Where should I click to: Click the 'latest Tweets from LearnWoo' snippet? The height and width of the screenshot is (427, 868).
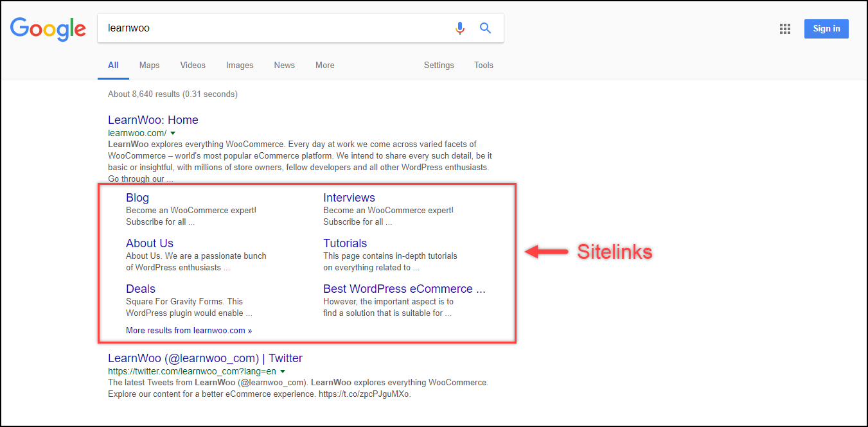(298, 388)
